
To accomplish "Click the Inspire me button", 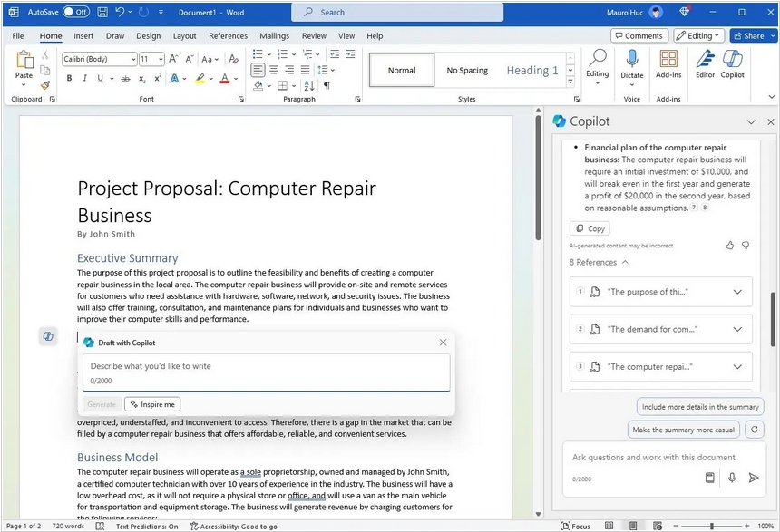I will pyautogui.click(x=152, y=404).
